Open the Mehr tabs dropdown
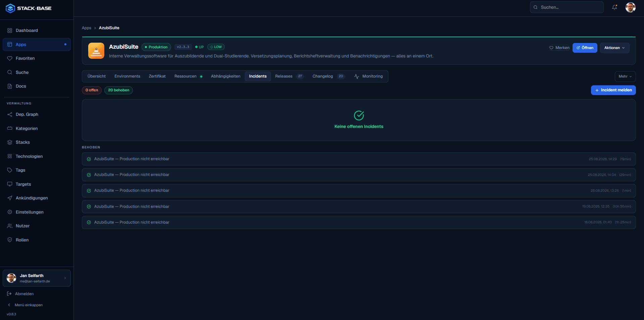The height and width of the screenshot is (320, 644). (625, 77)
